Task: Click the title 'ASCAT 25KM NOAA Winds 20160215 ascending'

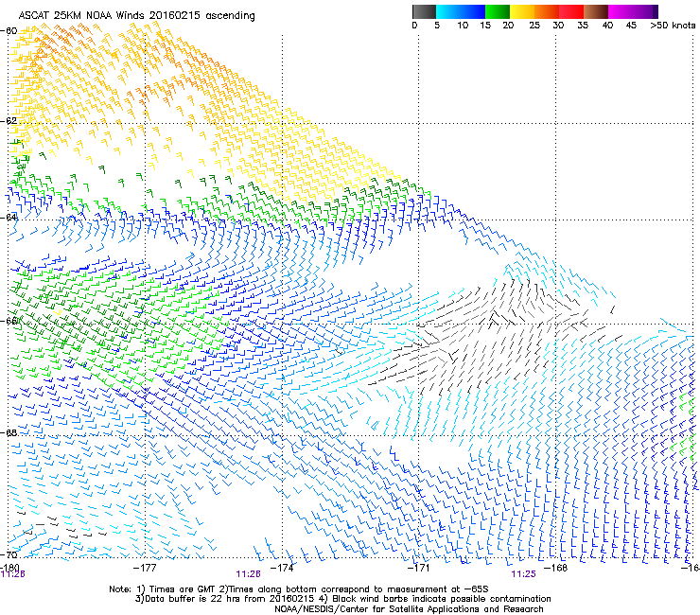Action: [136, 16]
